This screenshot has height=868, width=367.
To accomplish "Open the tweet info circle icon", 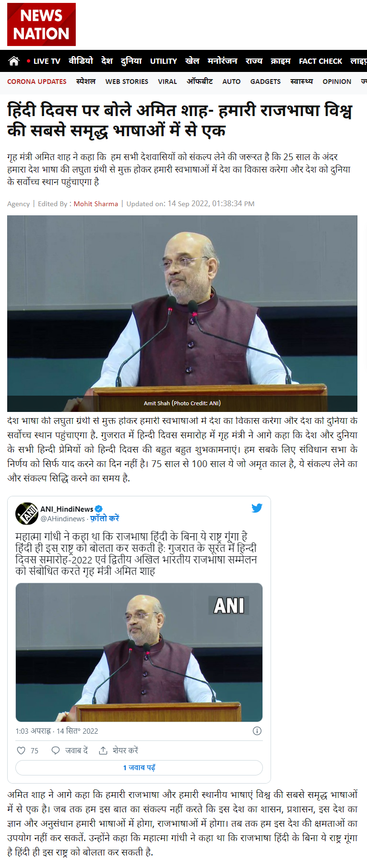I will point(257,731).
